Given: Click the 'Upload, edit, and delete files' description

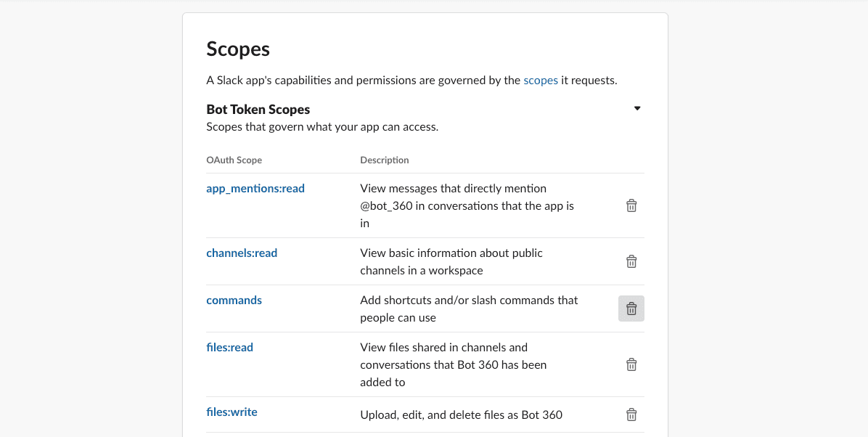Looking at the screenshot, I should point(461,415).
